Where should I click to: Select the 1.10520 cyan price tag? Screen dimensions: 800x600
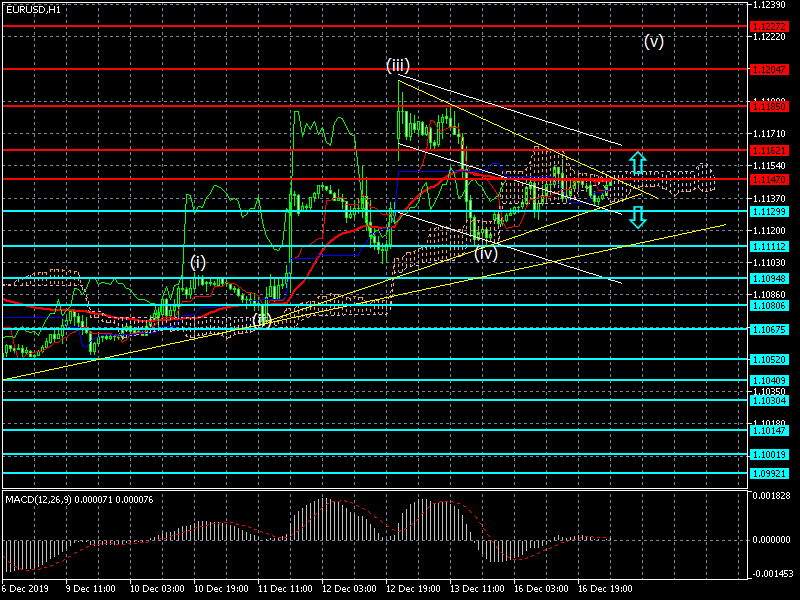tap(769, 360)
